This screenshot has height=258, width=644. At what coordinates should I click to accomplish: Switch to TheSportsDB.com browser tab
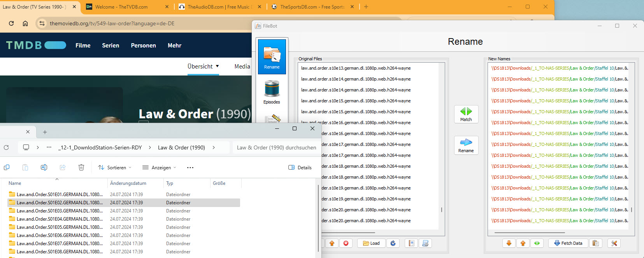click(312, 7)
